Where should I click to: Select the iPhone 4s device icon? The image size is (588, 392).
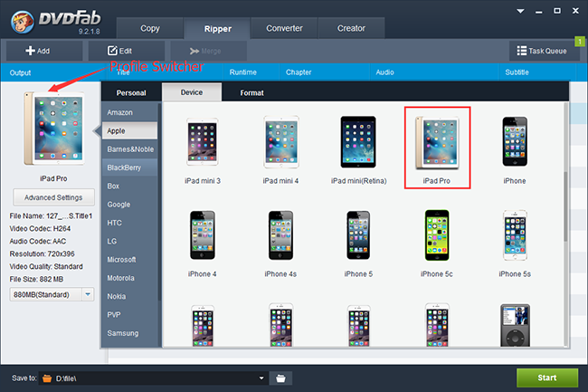click(x=280, y=234)
